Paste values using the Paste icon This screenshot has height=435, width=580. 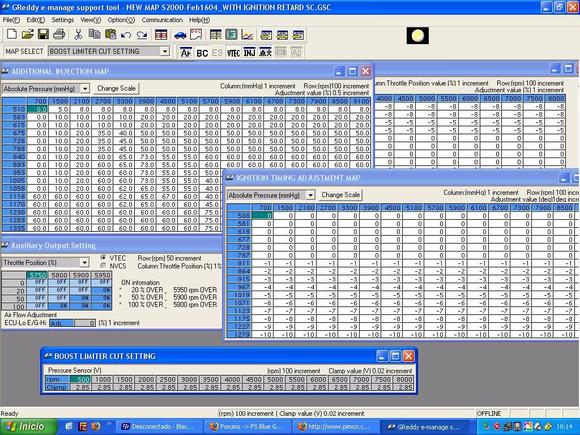click(110, 35)
